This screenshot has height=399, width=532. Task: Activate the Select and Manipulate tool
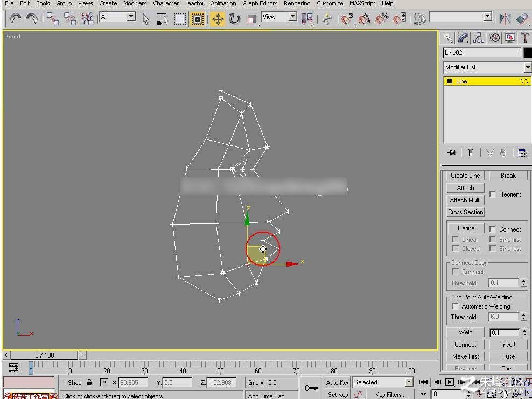tap(327, 19)
